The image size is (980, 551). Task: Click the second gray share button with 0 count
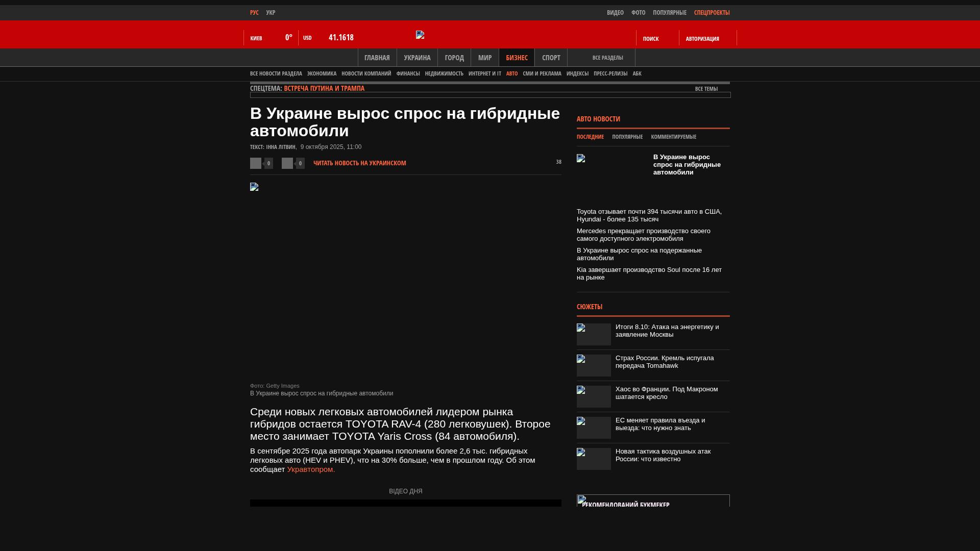pyautogui.click(x=287, y=163)
